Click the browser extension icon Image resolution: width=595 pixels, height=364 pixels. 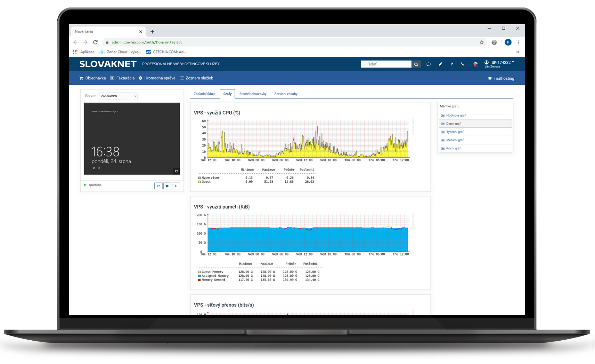coord(494,42)
